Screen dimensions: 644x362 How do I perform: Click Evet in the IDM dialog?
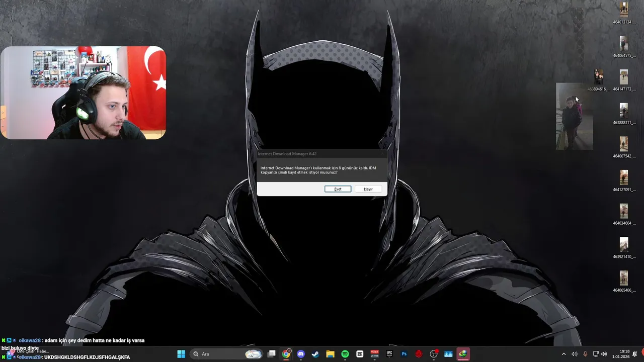[338, 189]
